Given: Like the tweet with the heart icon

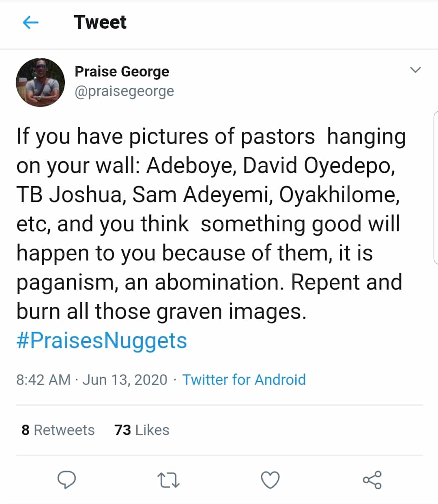Looking at the screenshot, I should click(270, 481).
